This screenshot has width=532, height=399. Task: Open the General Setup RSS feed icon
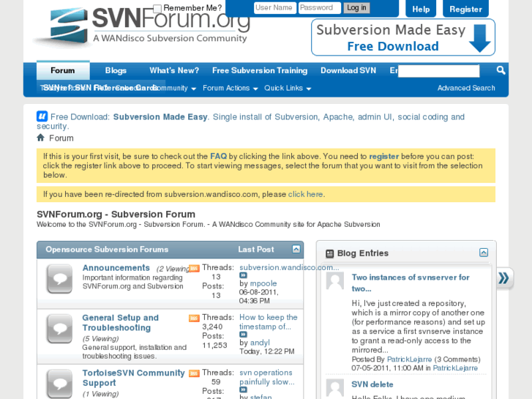194,318
